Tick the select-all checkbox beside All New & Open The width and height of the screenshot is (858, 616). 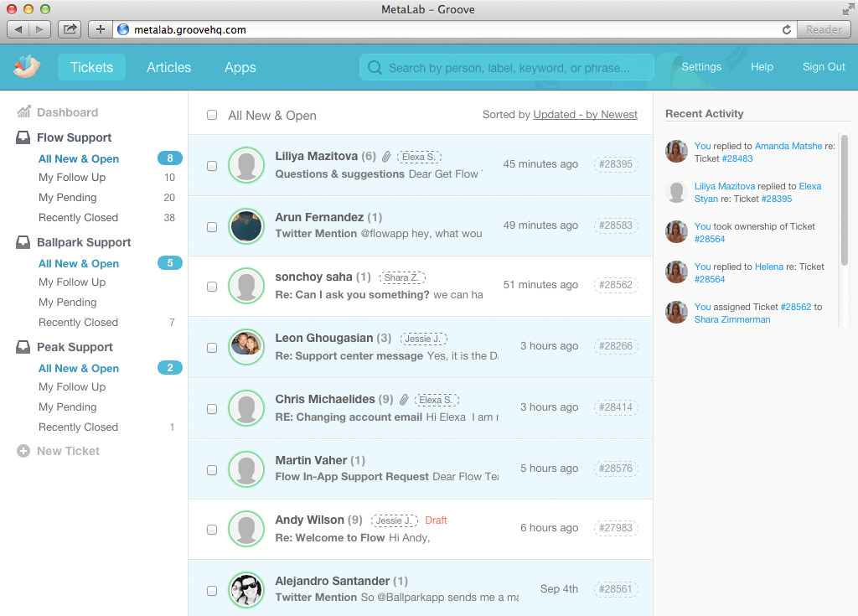point(212,115)
